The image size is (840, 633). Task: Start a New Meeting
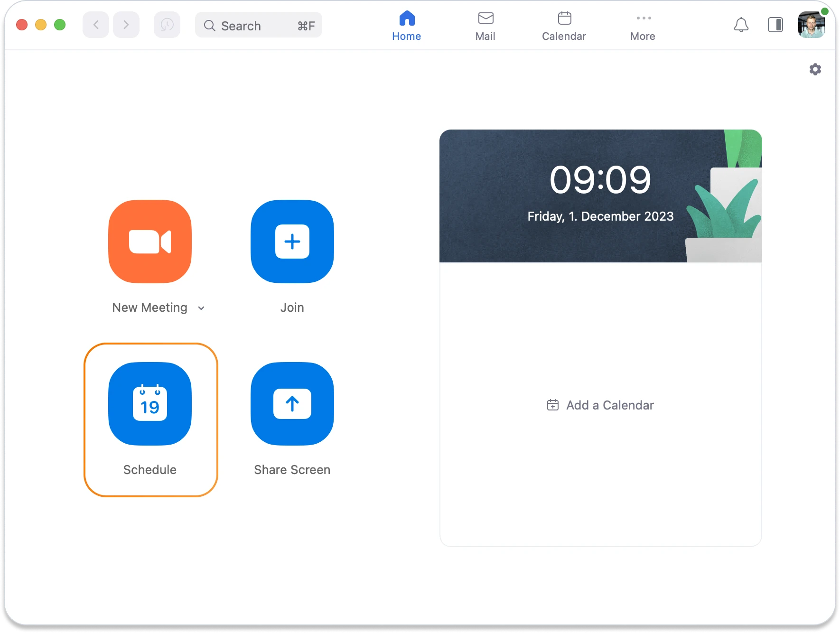tap(149, 242)
